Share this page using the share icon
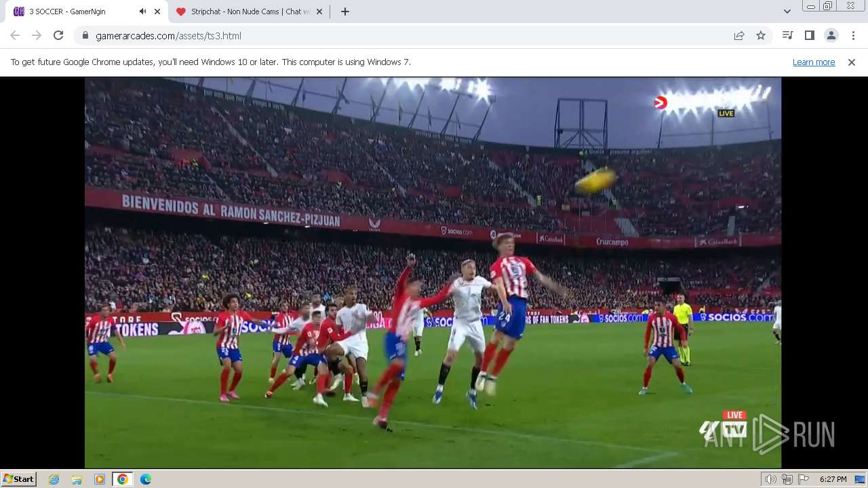 739,35
